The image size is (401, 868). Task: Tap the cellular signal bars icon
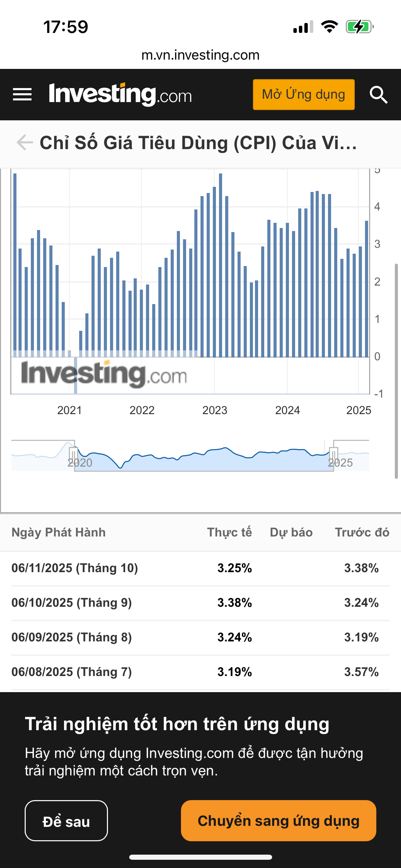pos(303,27)
